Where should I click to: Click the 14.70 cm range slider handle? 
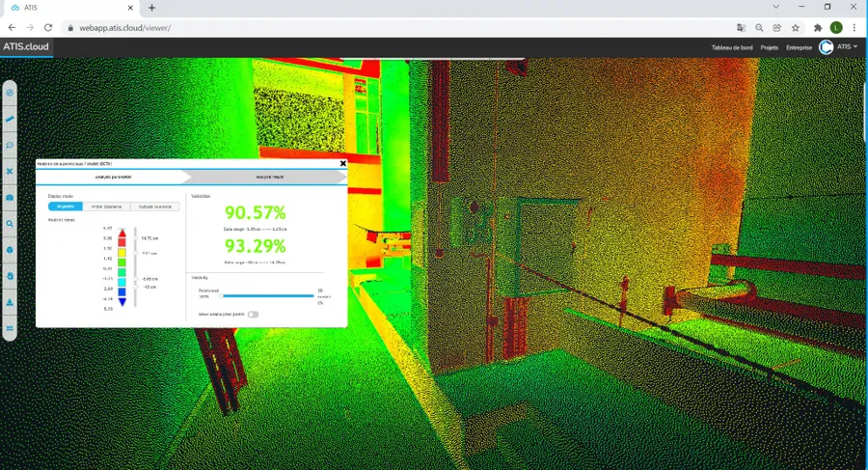coord(136,237)
